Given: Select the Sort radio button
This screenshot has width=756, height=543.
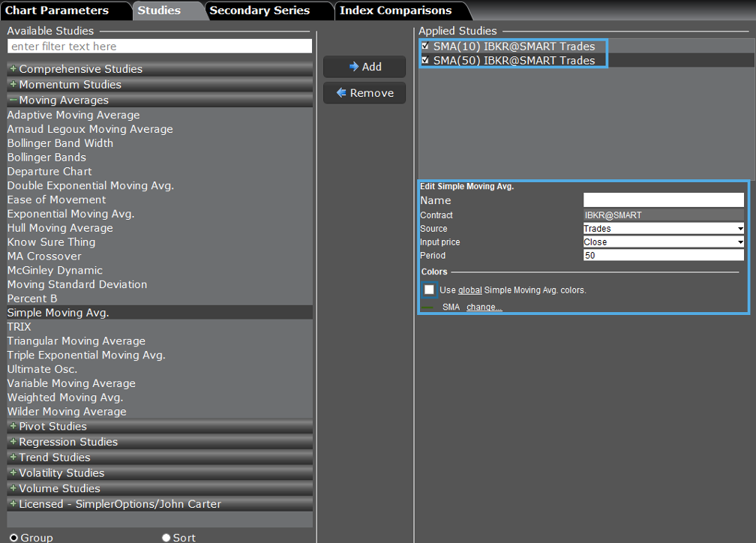Looking at the screenshot, I should click(166, 538).
